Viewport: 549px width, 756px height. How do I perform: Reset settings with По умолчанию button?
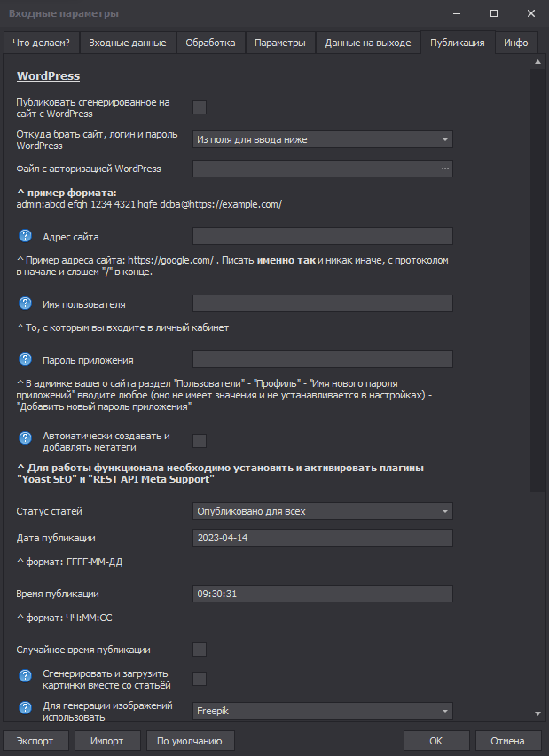190,741
